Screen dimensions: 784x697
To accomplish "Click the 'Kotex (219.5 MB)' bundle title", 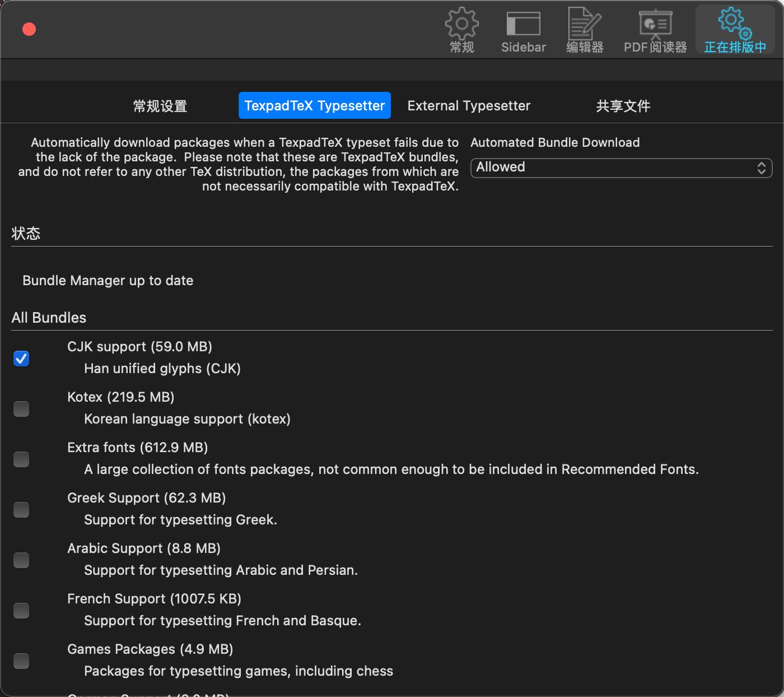I will (x=121, y=397).
